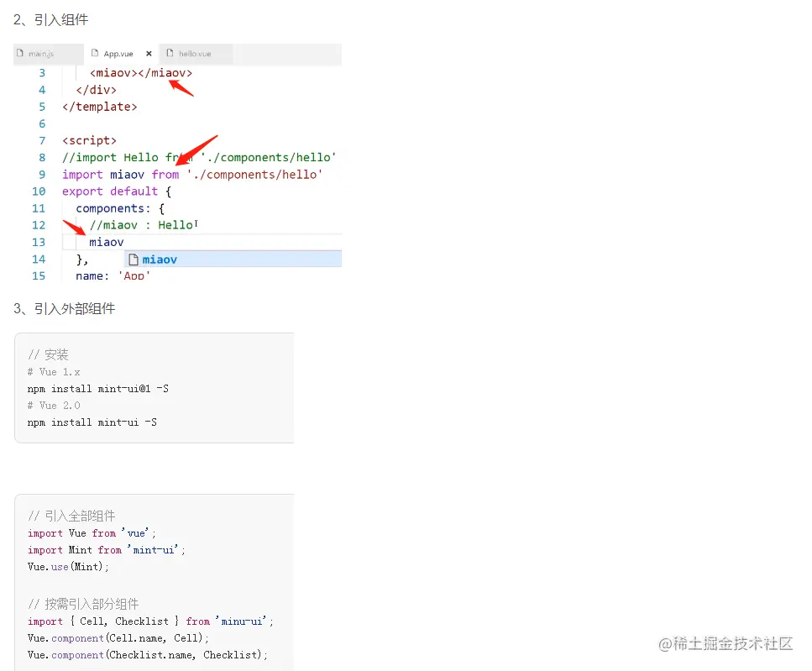Pick the miaov autocomplete suggestion
Screen dimensions: 812x671
point(233,259)
